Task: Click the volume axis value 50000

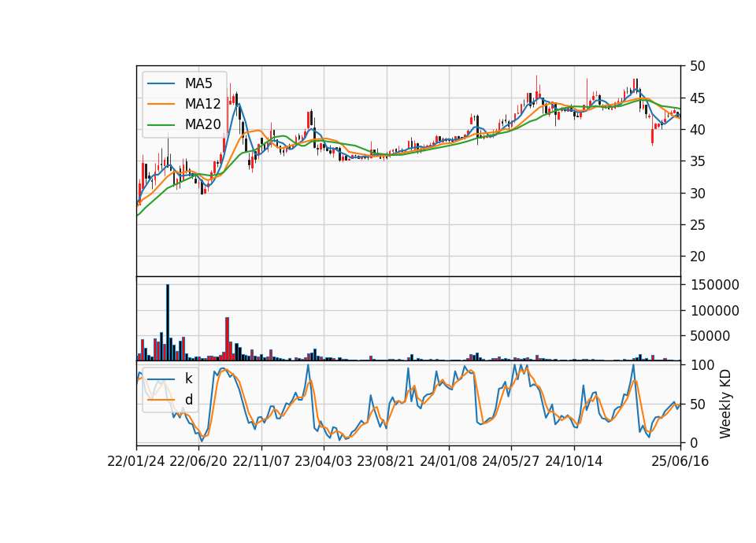Action: [x=710, y=336]
